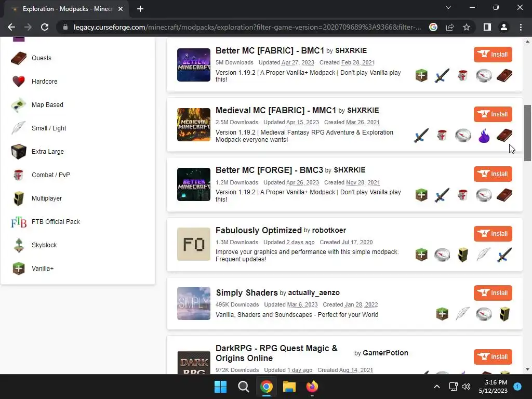This screenshot has height=399, width=532.
Task: Reload the page with the refresh icon
Action: (x=45, y=27)
